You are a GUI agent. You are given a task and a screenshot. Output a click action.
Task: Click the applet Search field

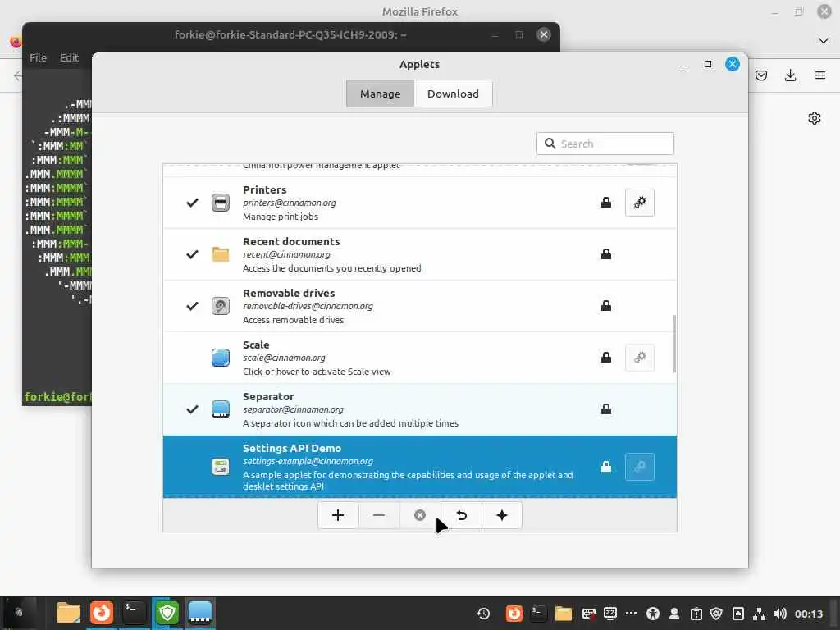[605, 144]
